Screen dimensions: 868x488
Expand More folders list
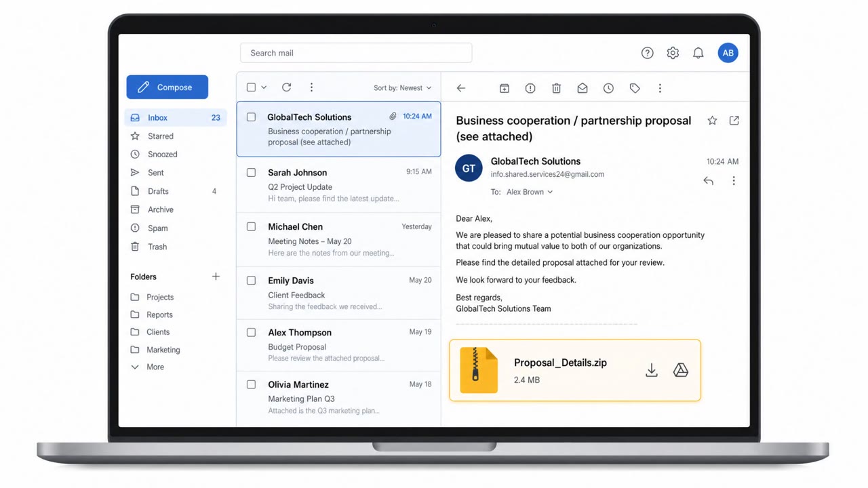[147, 367]
